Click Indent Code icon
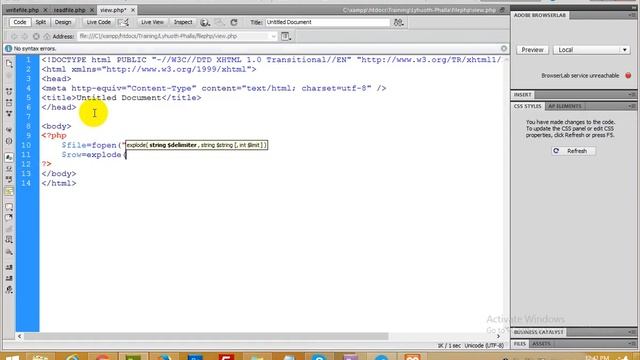 (x=9, y=267)
